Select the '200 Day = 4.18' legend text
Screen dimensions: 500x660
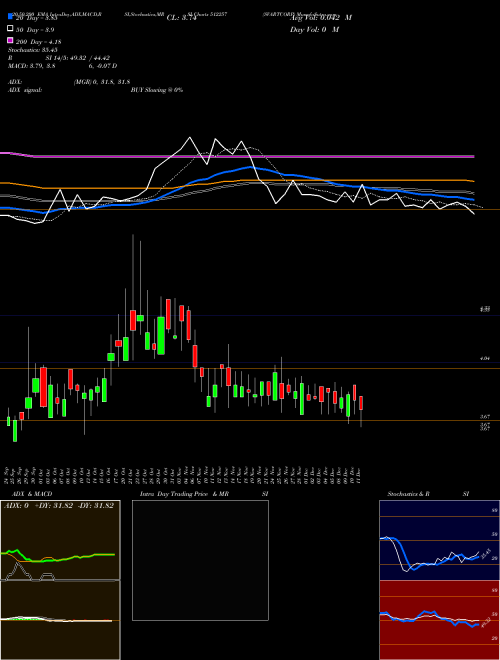pyautogui.click(x=39, y=42)
